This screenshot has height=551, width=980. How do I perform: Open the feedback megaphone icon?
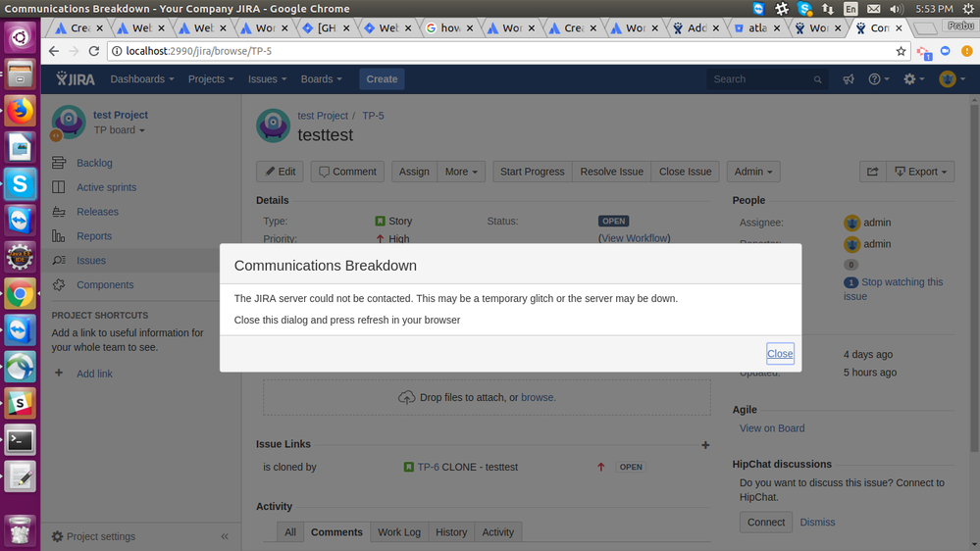click(x=849, y=79)
